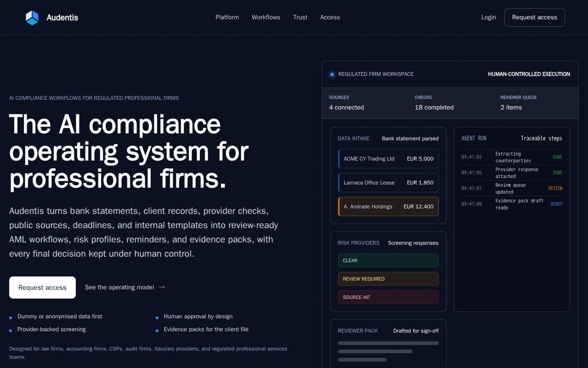The height and width of the screenshot is (368, 588).
Task: Click the CLEAR screening response badge
Action: 388,260
